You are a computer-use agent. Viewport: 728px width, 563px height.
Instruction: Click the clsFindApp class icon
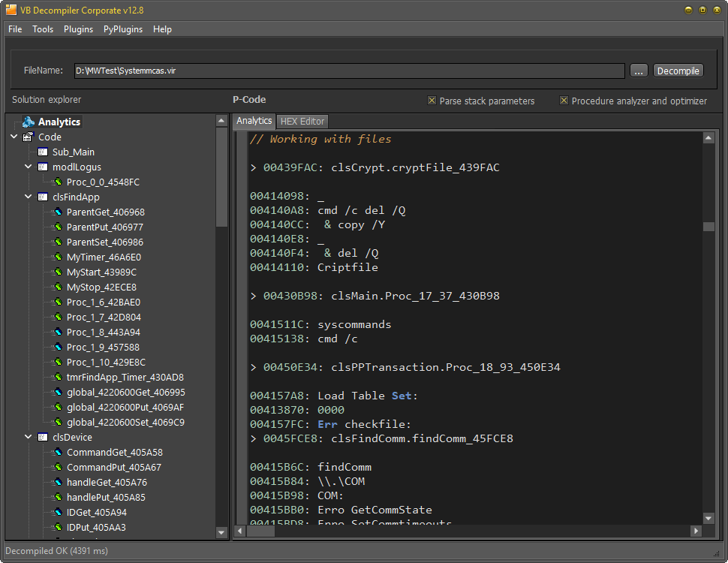pos(43,197)
